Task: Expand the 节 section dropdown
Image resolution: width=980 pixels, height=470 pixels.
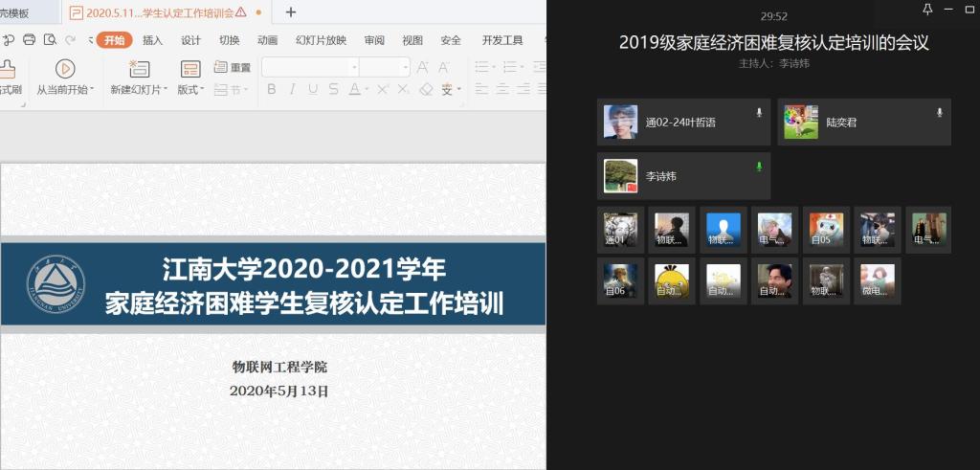Action: pyautogui.click(x=246, y=90)
